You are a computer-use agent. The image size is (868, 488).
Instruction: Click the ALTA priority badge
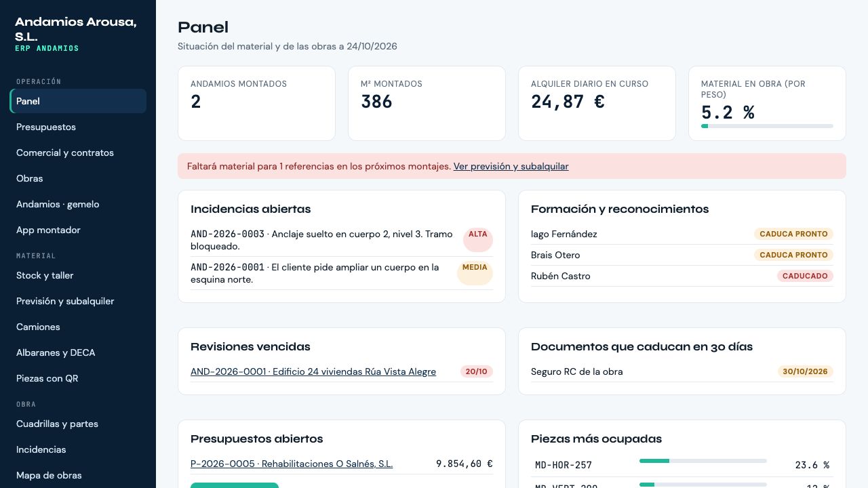point(478,240)
